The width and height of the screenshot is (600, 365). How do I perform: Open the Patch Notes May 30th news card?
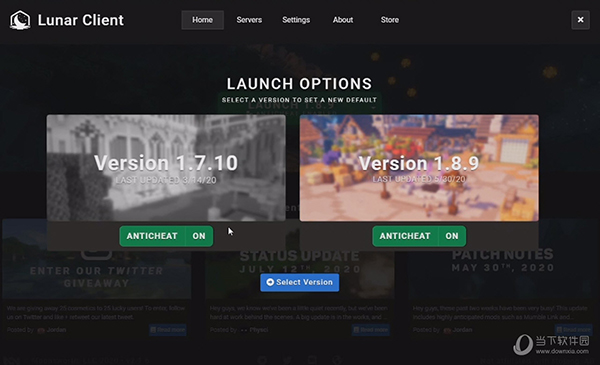pos(502,261)
